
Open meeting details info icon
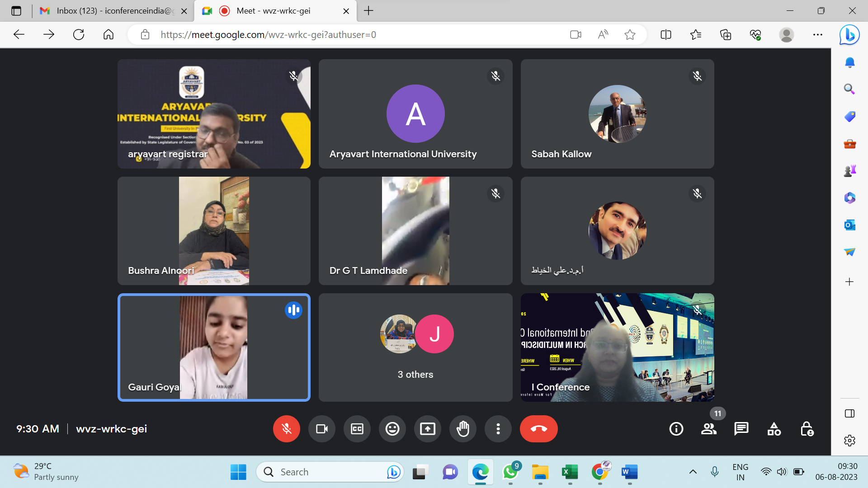click(676, 428)
